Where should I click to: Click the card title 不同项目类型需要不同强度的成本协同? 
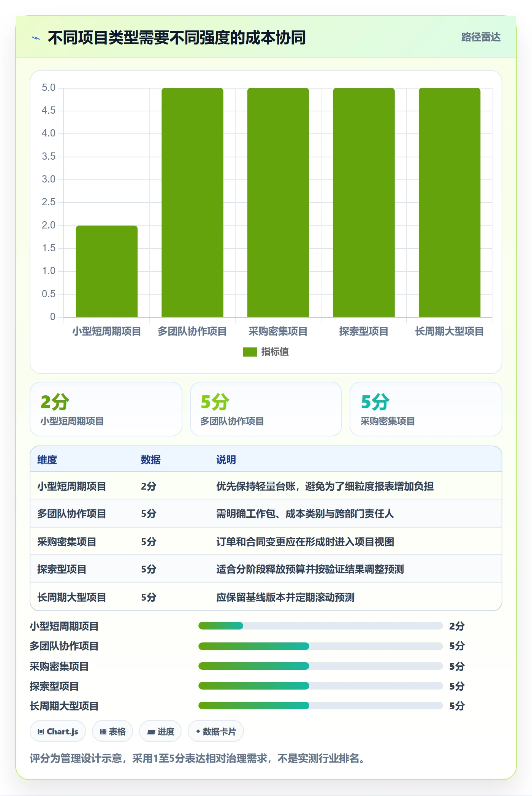(x=177, y=38)
